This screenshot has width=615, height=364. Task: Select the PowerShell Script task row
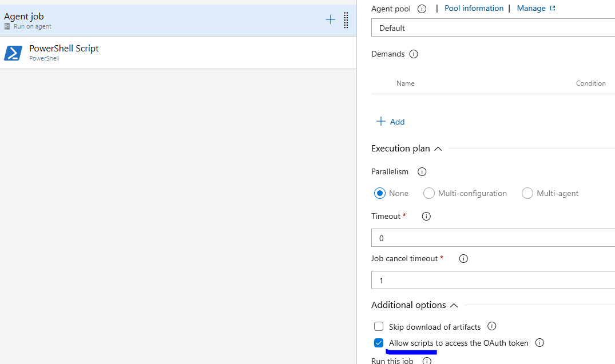click(178, 53)
